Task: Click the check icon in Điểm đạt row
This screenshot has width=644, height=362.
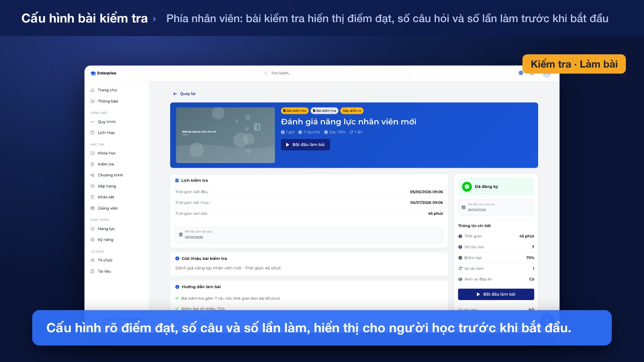Action: point(460,258)
